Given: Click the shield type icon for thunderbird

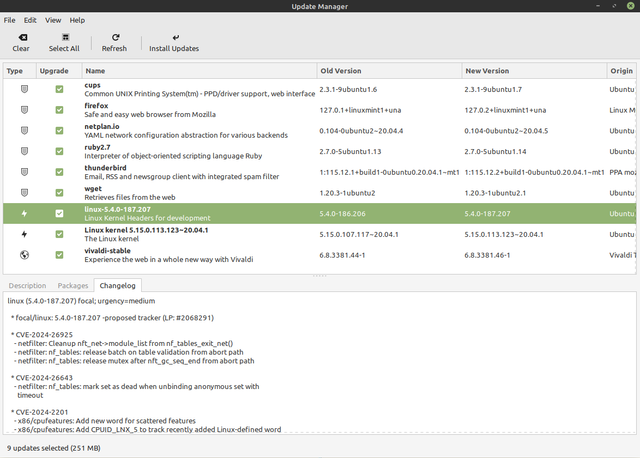Looking at the screenshot, I should pyautogui.click(x=24, y=172).
